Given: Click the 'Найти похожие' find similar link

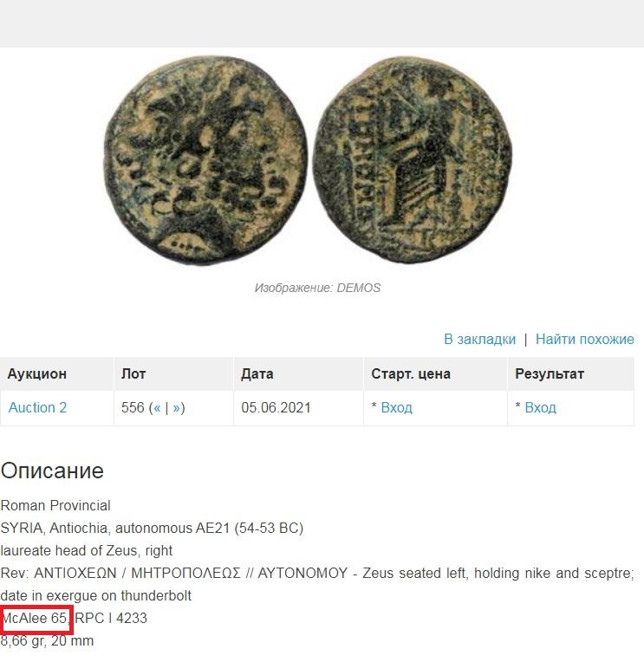Looking at the screenshot, I should coord(585,339).
